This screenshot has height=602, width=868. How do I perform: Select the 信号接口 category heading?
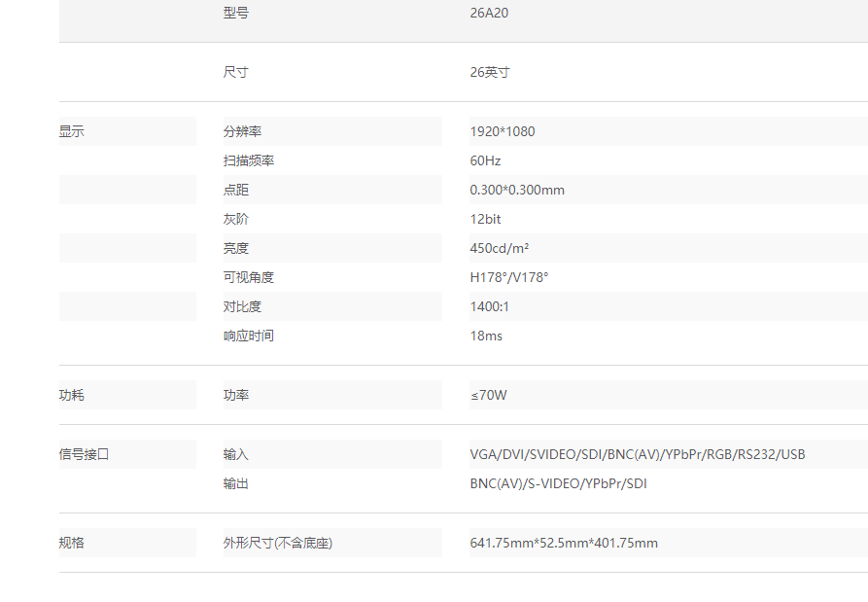coord(85,454)
